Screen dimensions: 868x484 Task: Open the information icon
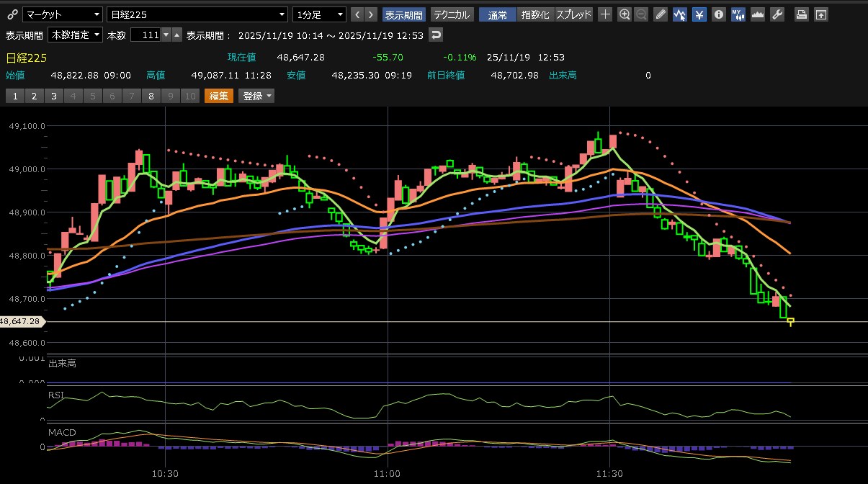click(x=718, y=14)
